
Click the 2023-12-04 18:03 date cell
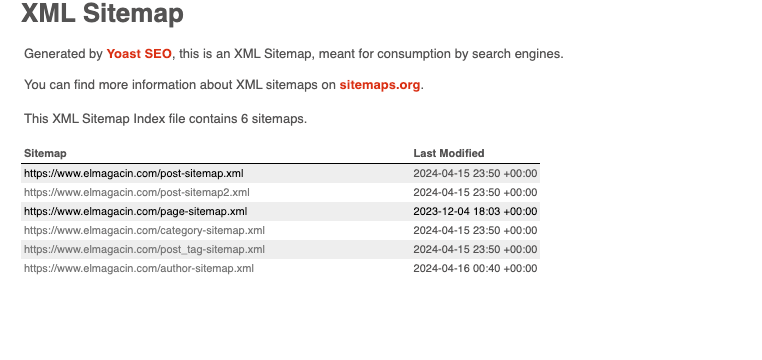[x=475, y=211]
